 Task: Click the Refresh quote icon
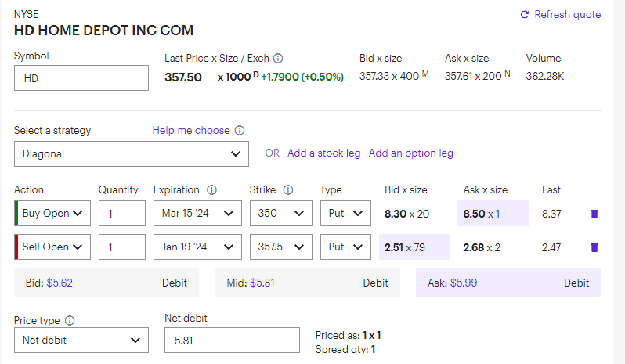point(525,15)
